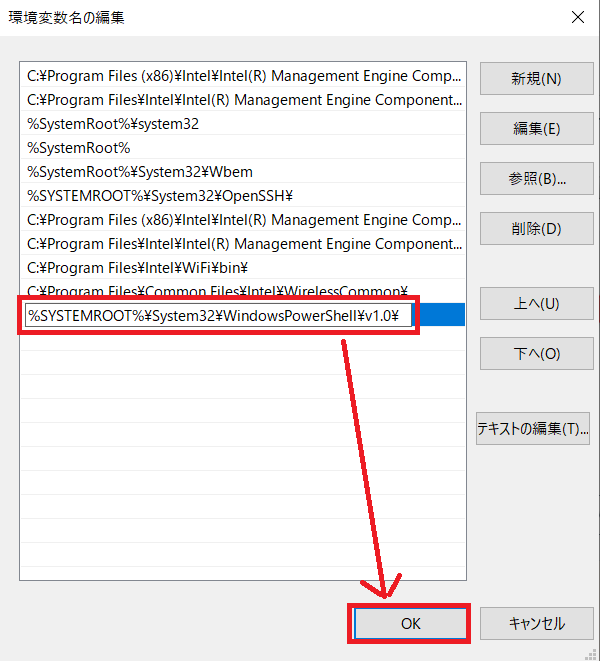The width and height of the screenshot is (600, 661).
Task: Click the 編集(E) button
Action: coord(536,129)
